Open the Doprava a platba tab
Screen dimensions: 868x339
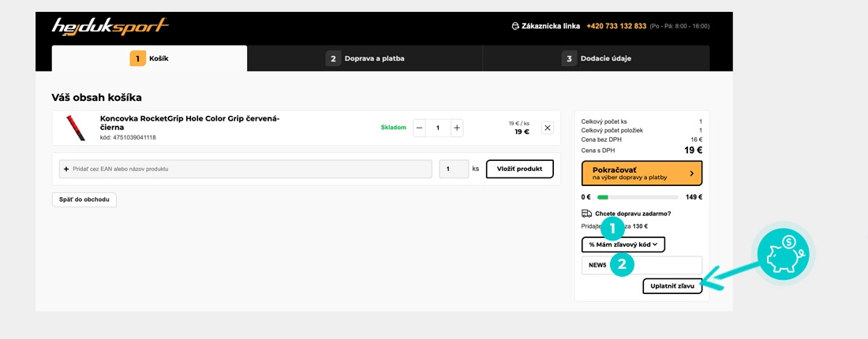coord(365,58)
